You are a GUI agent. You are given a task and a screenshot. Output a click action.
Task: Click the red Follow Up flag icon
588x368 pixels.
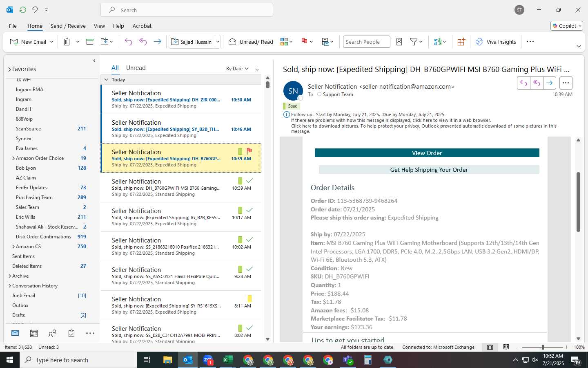(304, 42)
